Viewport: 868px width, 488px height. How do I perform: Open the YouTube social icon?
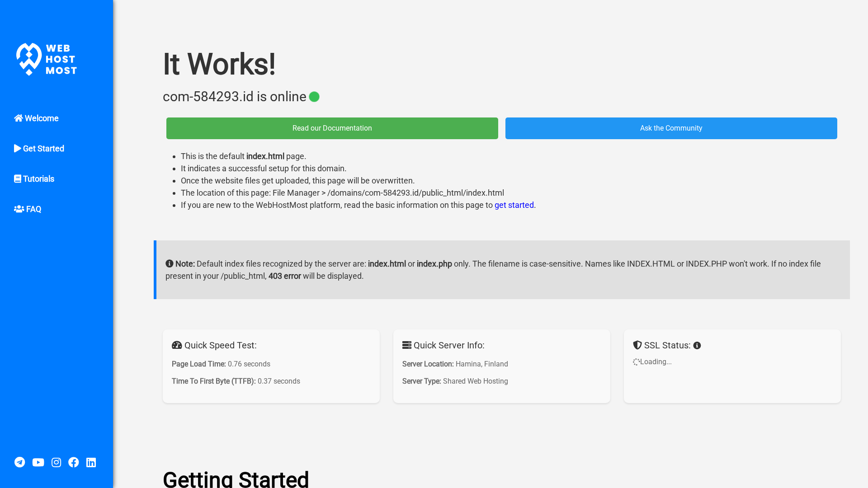[38, 462]
